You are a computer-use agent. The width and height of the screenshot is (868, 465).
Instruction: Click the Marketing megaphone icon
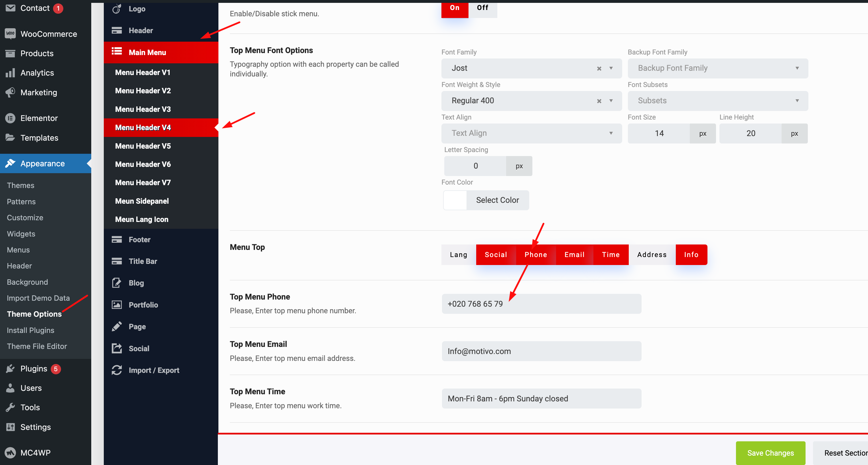click(11, 92)
